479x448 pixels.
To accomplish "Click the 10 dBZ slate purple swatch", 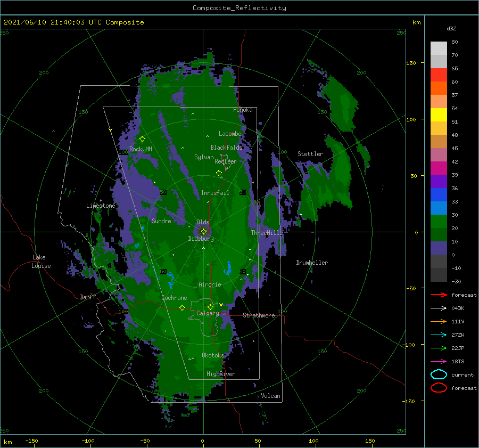I will click(x=439, y=248).
